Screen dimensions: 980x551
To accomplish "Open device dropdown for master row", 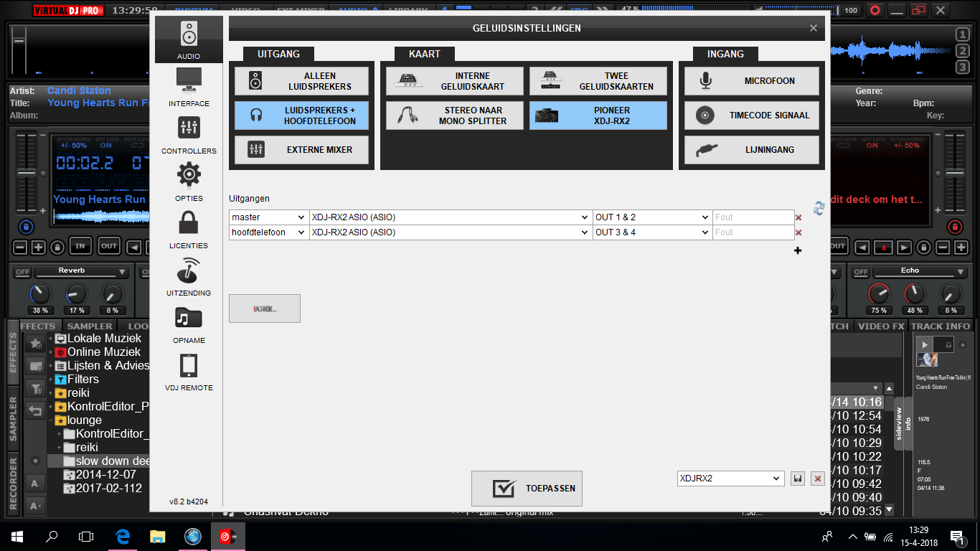I will 451,217.
